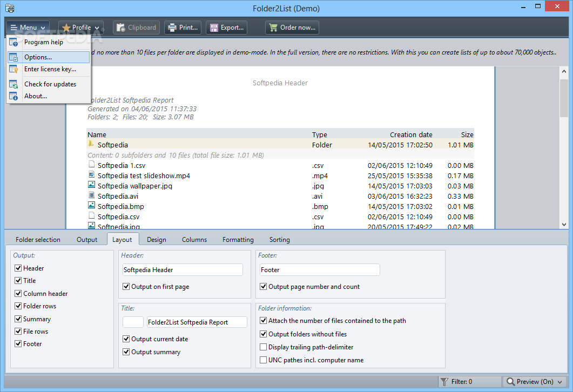Disable the Folder rows checkbox
Image resolution: width=573 pixels, height=392 pixels.
pyautogui.click(x=18, y=306)
